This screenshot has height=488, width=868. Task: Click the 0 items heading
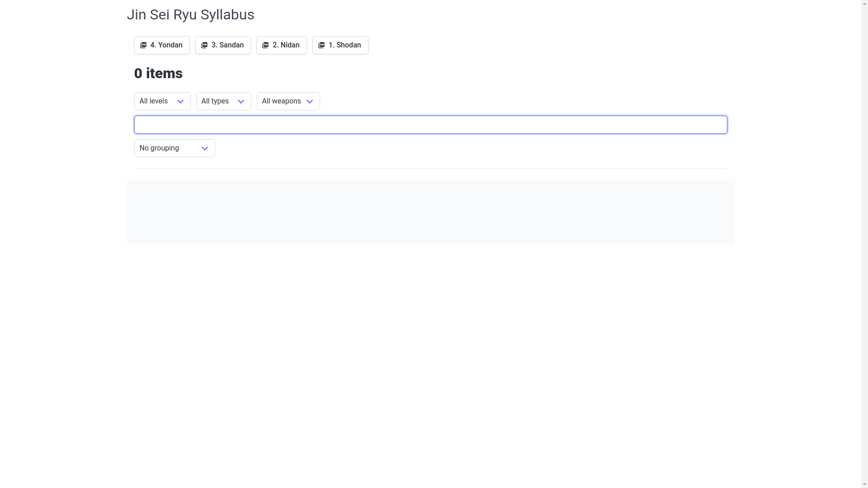(x=158, y=73)
